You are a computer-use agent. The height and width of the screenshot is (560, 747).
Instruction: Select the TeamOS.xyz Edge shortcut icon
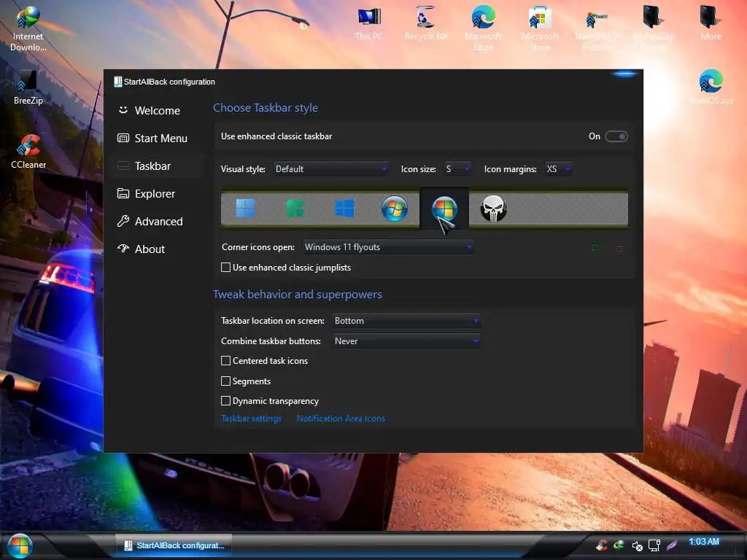pyautogui.click(x=711, y=87)
